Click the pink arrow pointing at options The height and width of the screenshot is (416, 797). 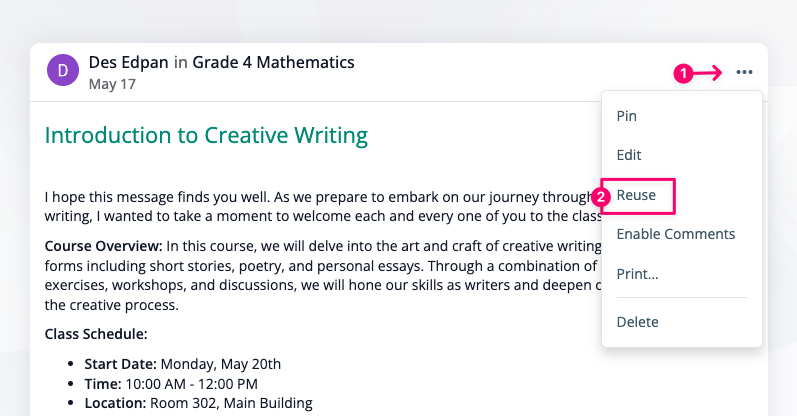pos(709,73)
